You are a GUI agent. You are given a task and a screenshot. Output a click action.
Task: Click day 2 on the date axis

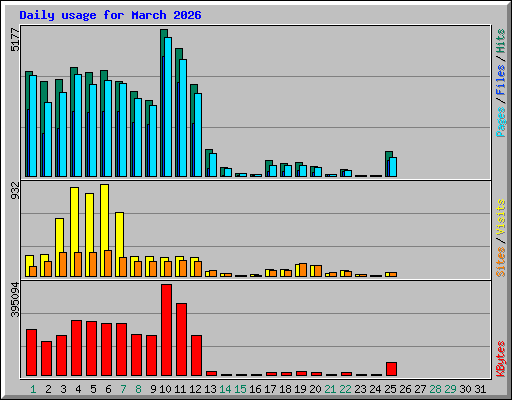tap(48, 389)
